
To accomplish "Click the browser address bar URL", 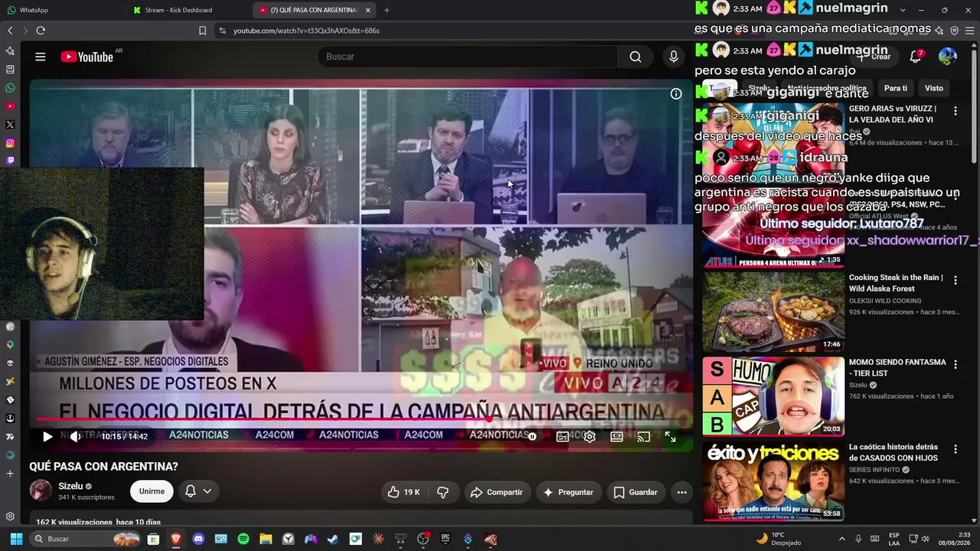I will click(306, 31).
